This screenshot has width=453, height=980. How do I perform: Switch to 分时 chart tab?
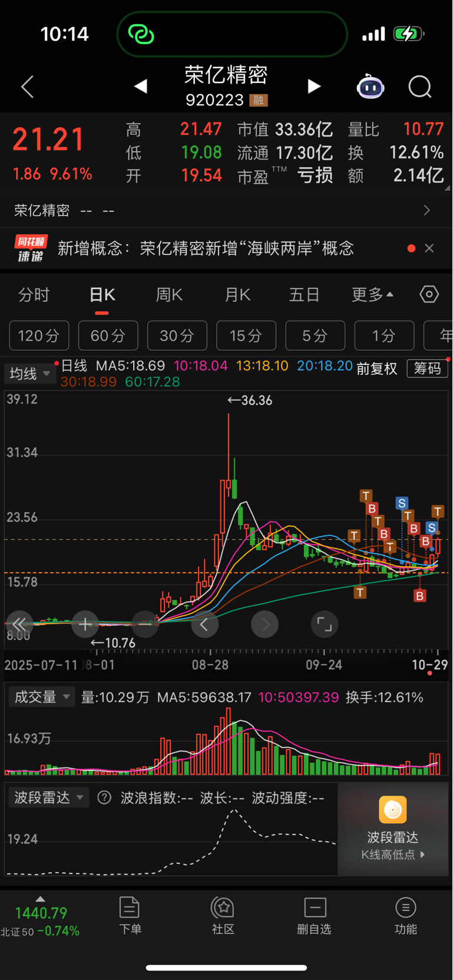(34, 295)
